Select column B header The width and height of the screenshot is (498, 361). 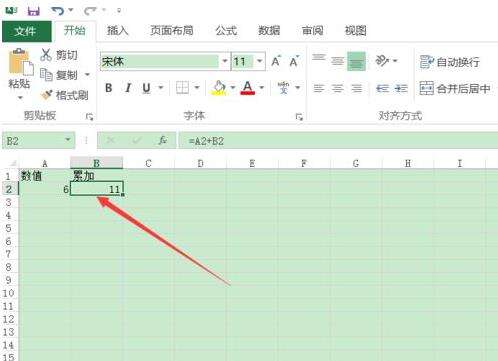tap(97, 163)
